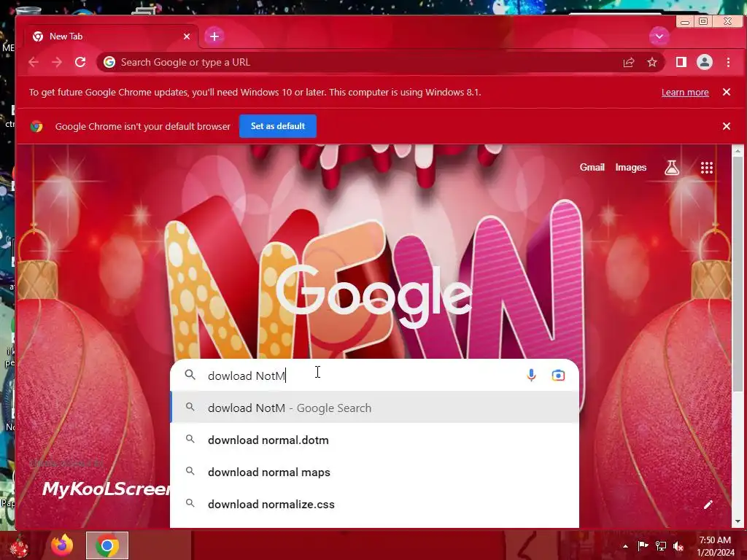This screenshot has height=560, width=747.
Task: Select the New Tab tab
Action: point(111,36)
